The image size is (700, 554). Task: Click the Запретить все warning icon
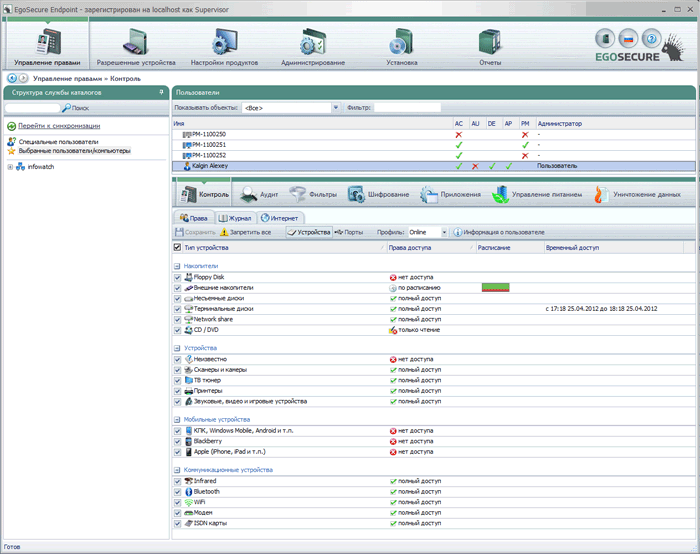(224, 232)
